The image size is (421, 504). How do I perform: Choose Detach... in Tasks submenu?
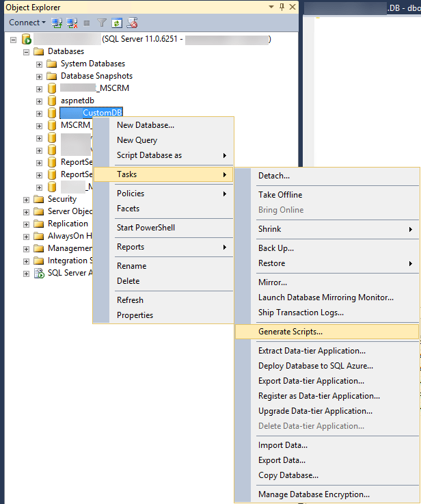coord(327,176)
